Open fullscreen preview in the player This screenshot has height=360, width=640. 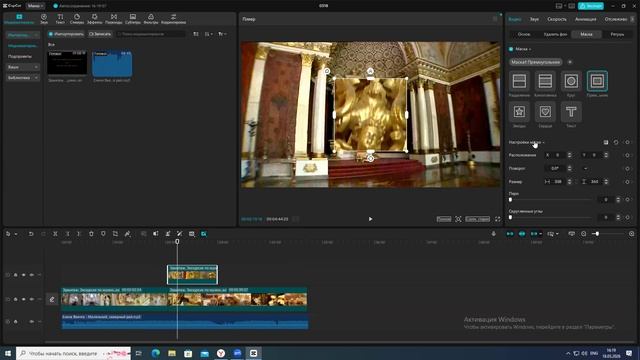pos(498,219)
